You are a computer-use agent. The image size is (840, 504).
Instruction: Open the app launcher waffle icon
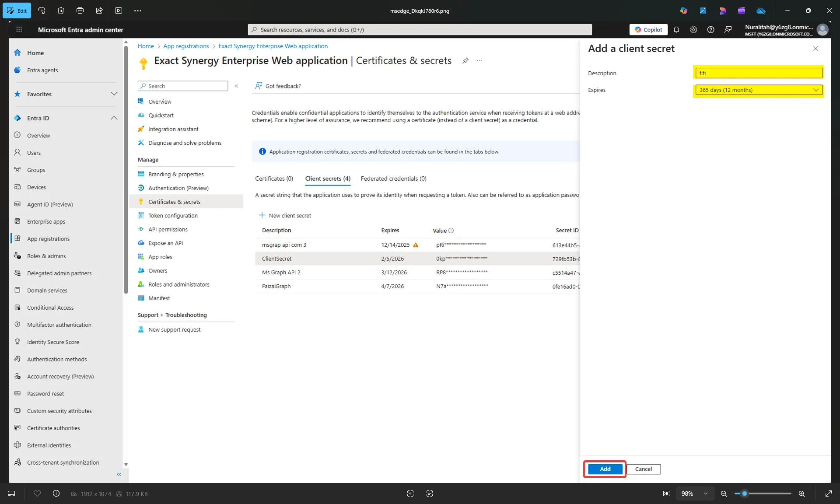click(x=19, y=29)
